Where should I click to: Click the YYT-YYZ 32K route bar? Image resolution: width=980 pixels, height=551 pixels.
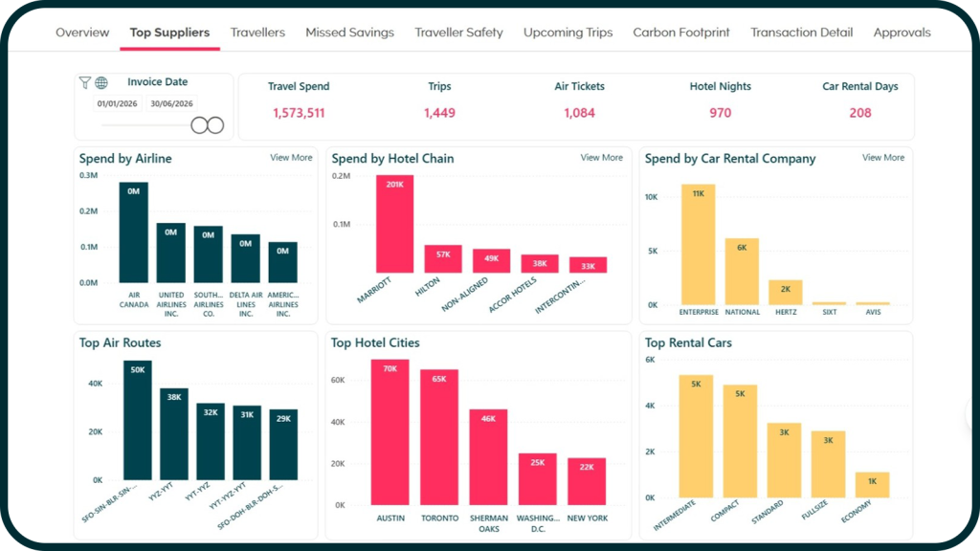(x=211, y=442)
